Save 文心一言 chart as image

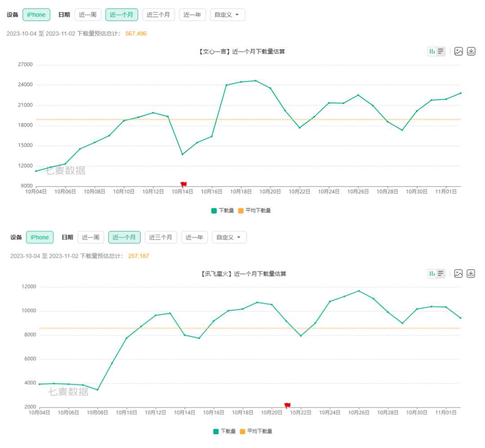459,51
